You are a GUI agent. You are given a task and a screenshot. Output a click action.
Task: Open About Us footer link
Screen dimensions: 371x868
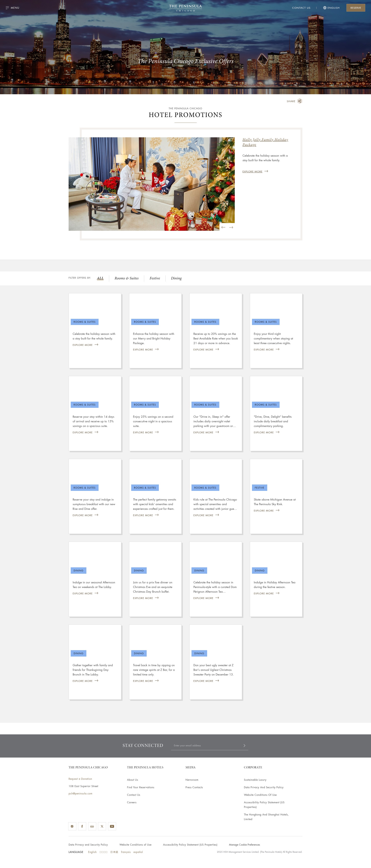133,780
